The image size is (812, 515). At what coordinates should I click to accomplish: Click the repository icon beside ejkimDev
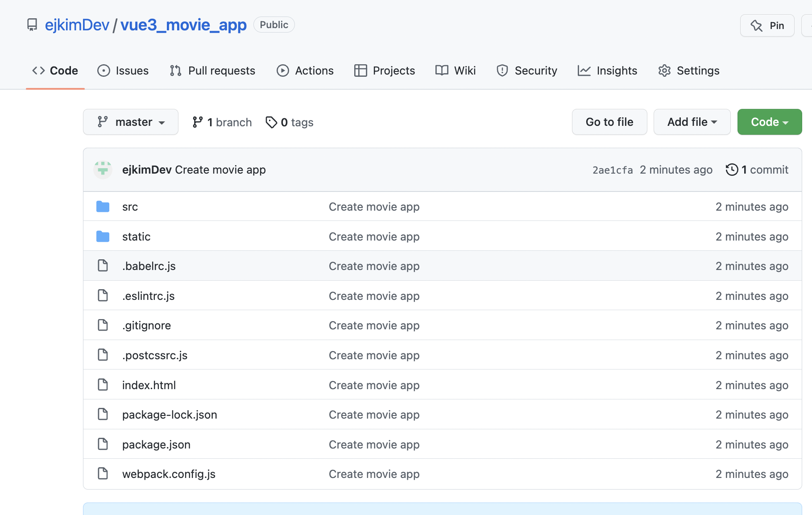coord(32,25)
